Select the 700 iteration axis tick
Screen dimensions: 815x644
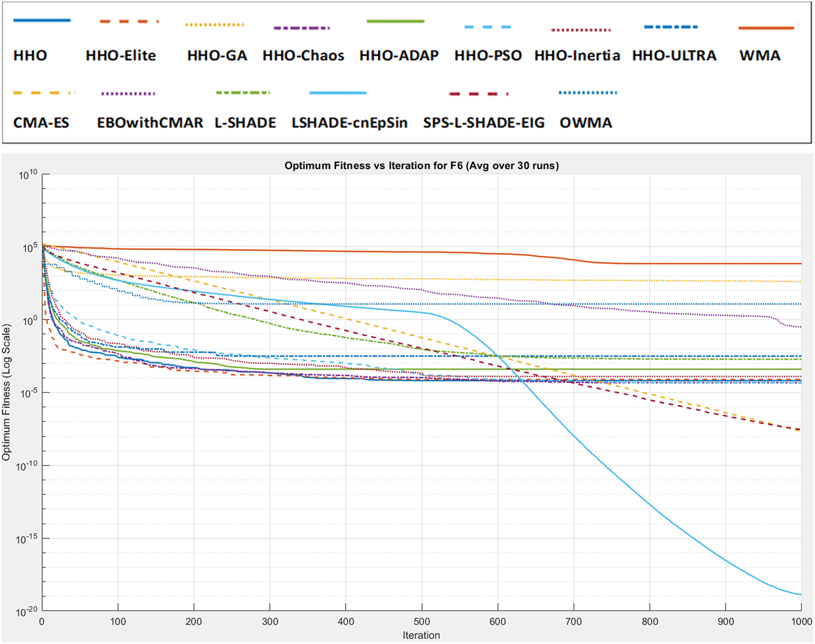point(574,621)
